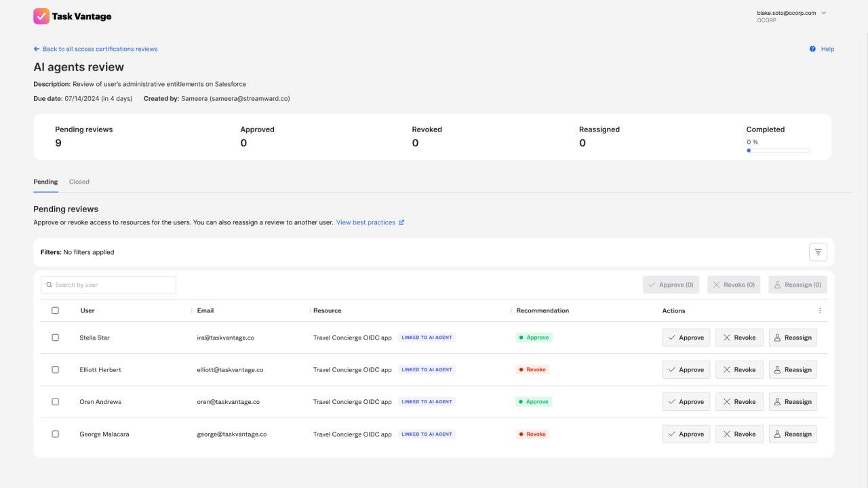Go back to all access certifications reviews
This screenshot has width=868, height=488.
[x=95, y=49]
